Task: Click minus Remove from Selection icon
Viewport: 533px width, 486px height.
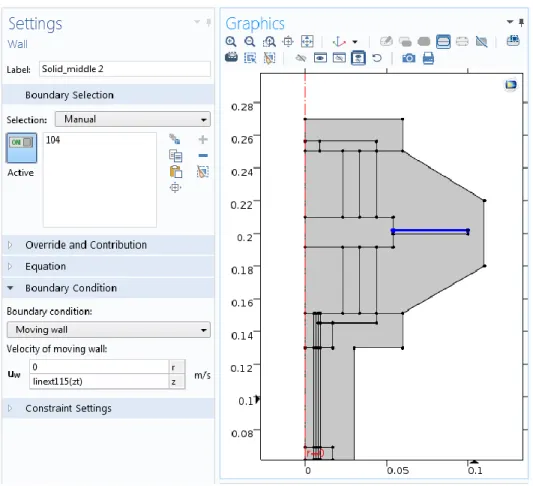Action: tap(203, 155)
